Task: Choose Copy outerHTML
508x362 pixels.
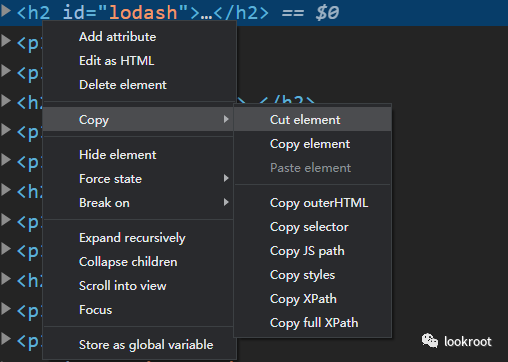Action: point(313,203)
